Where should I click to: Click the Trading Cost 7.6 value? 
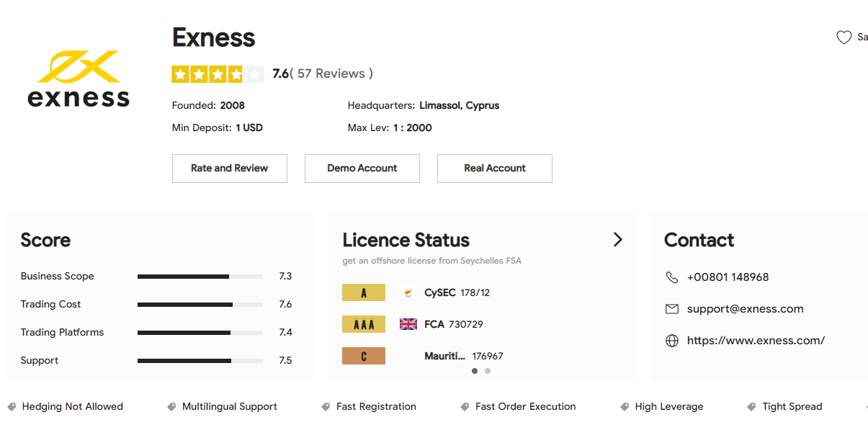(285, 305)
